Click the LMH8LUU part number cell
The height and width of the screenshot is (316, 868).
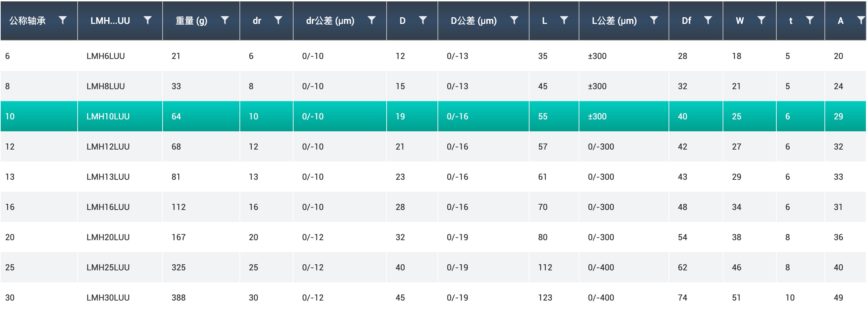coord(106,86)
